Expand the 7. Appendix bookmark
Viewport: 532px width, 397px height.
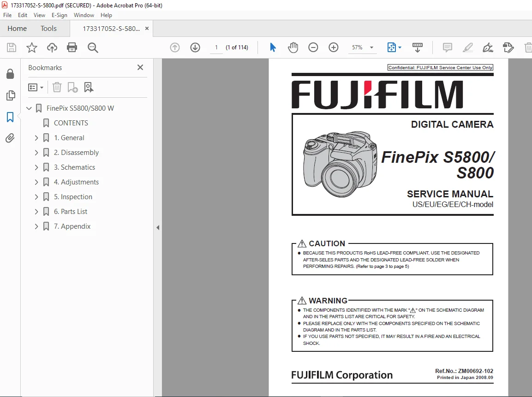(x=36, y=226)
